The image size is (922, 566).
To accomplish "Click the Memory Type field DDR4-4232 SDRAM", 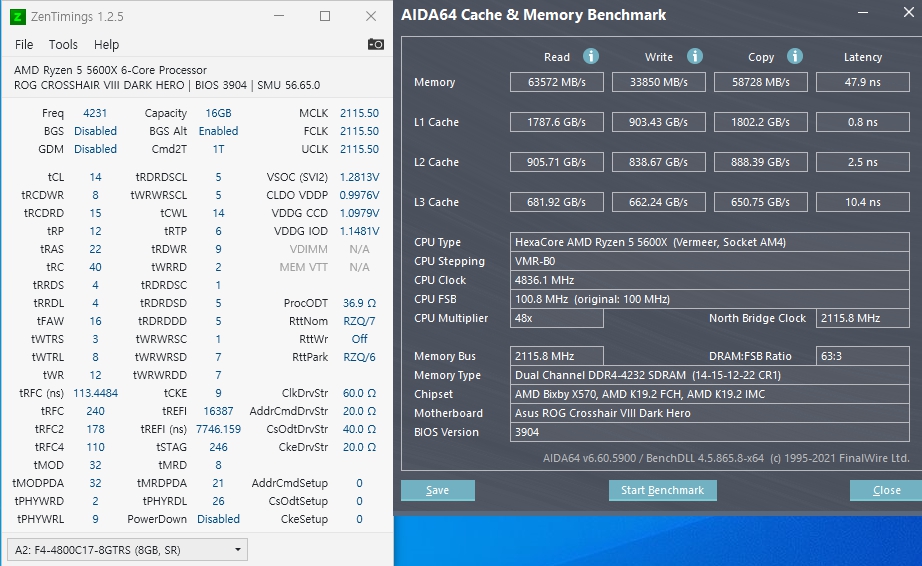I will (x=710, y=375).
